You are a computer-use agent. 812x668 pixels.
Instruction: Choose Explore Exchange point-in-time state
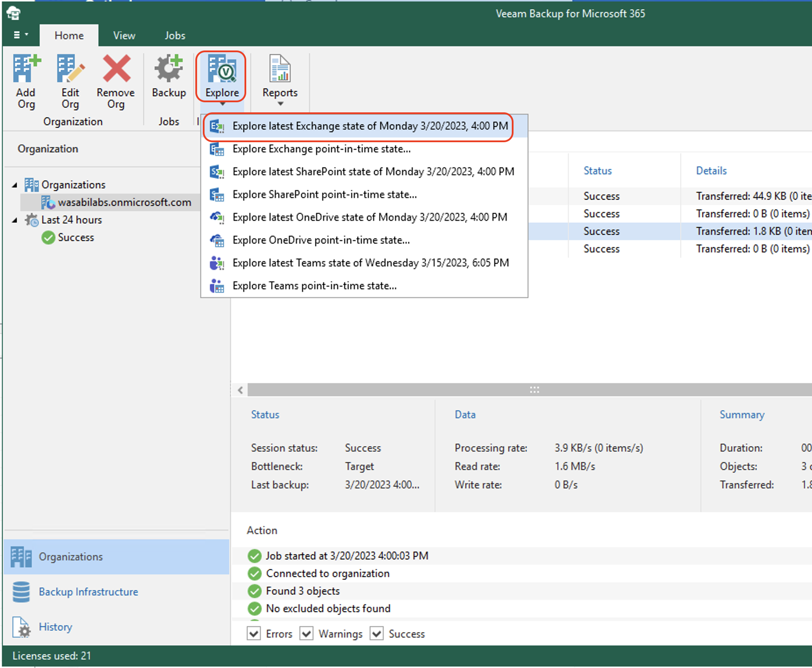tap(365, 149)
